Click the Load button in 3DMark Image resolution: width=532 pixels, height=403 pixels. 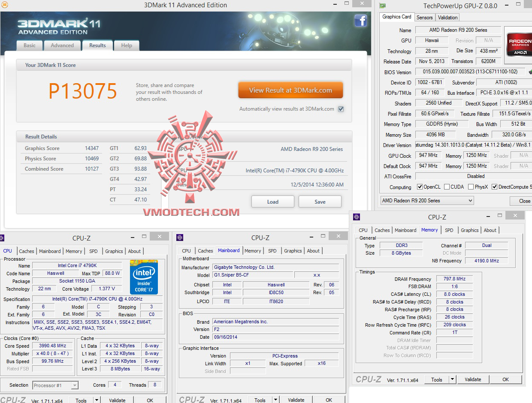click(x=273, y=201)
